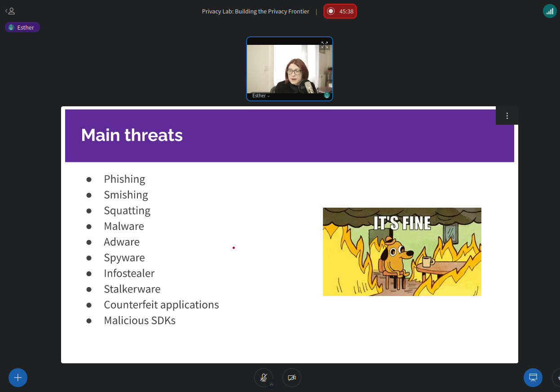The image size is (560, 392).
Task: Open the blue plus actions menu
Action: click(x=18, y=377)
